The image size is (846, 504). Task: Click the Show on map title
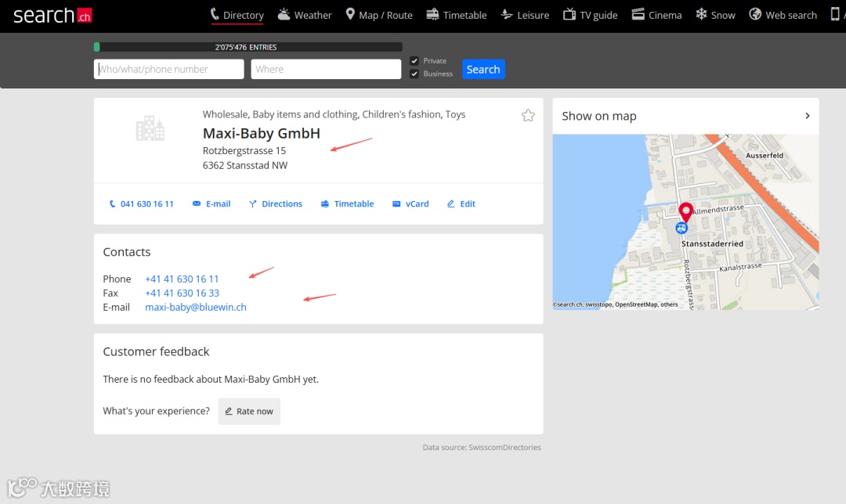point(599,116)
